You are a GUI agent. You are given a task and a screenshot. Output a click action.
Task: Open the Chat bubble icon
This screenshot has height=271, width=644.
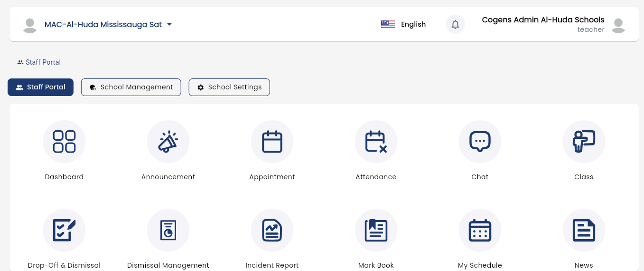point(480,142)
